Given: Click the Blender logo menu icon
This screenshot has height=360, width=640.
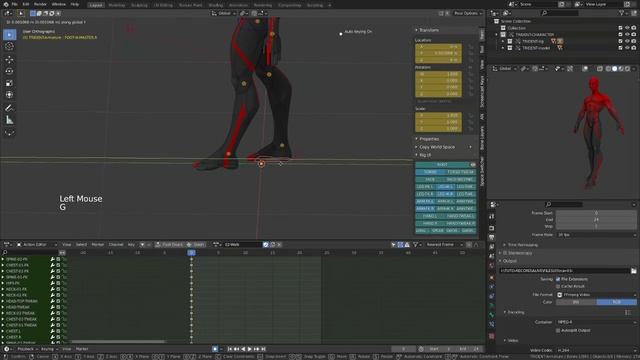Looking at the screenshot, I should click(6, 4).
